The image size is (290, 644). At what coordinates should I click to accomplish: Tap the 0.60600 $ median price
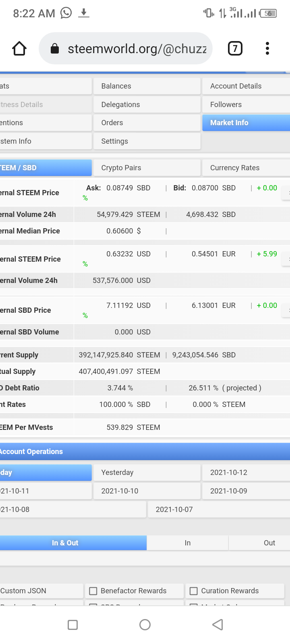(124, 231)
